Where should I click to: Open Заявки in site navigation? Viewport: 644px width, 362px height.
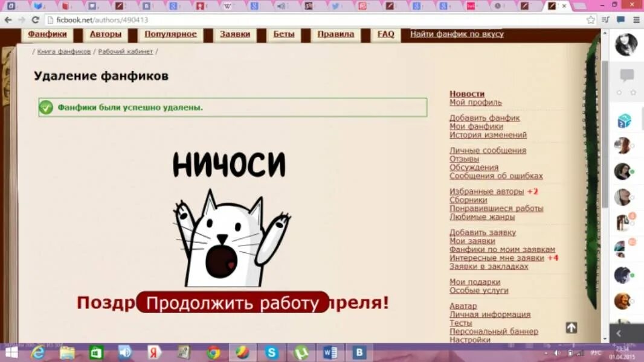(235, 34)
